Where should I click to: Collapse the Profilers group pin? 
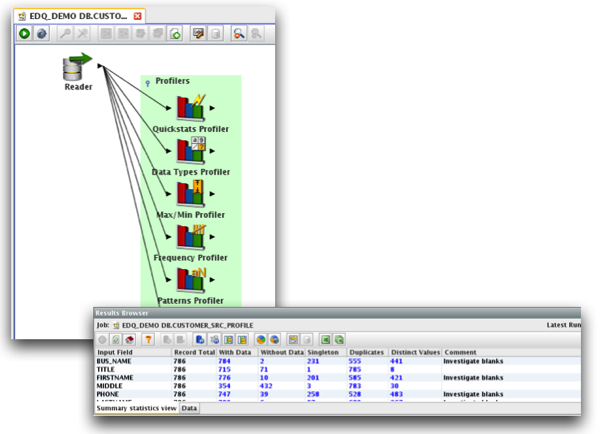point(148,83)
